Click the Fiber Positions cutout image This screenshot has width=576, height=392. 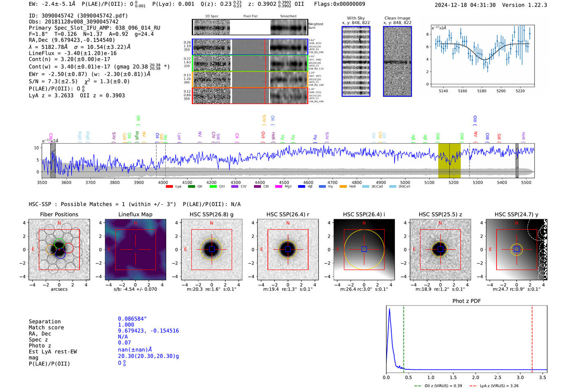[x=59, y=249]
